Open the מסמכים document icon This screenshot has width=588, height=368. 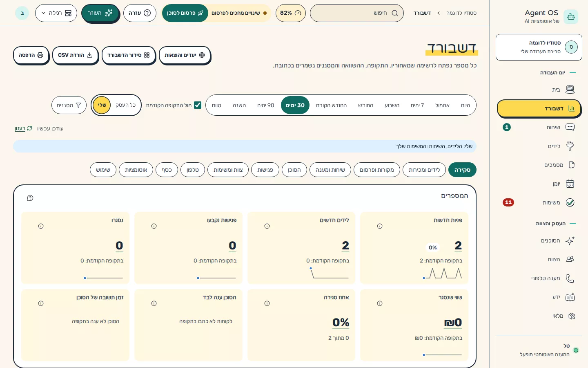(x=571, y=165)
